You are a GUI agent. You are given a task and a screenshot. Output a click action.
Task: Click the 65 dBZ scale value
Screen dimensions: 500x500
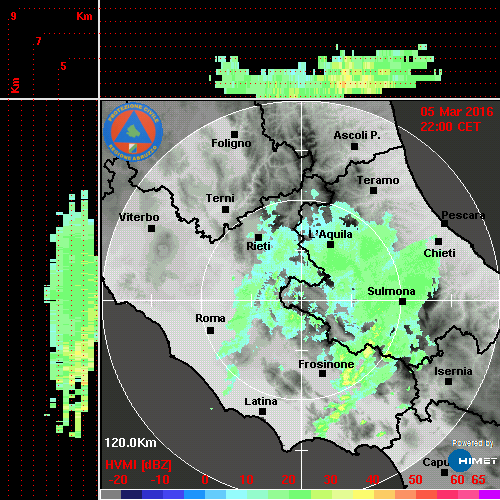point(478,480)
